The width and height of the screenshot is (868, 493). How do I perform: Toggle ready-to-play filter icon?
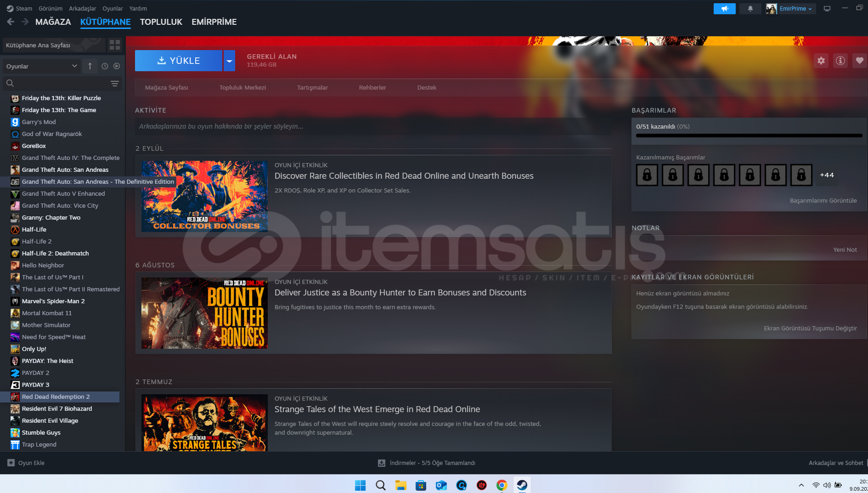117,66
